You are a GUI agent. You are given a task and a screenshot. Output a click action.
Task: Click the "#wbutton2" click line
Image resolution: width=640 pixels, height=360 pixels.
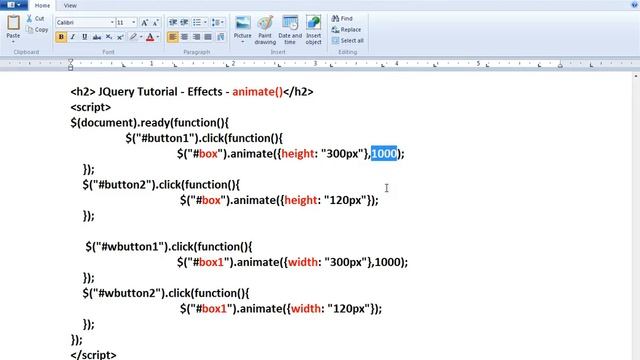click(166, 293)
